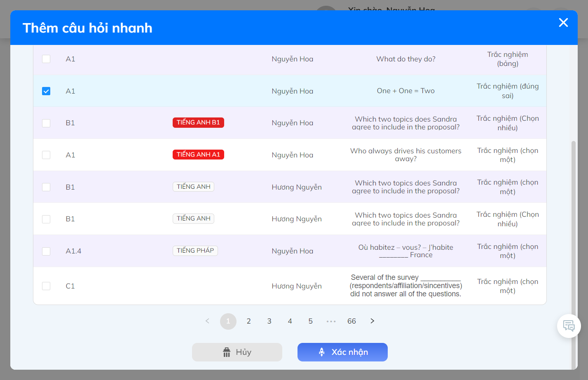Open the chat support bubble icon
Viewport: 588px width, 380px height.
[569, 326]
